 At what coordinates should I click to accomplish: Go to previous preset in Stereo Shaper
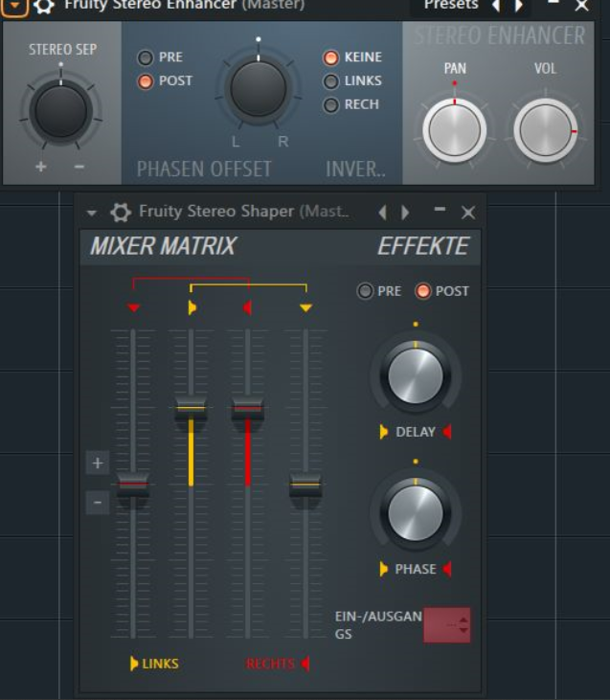point(382,213)
